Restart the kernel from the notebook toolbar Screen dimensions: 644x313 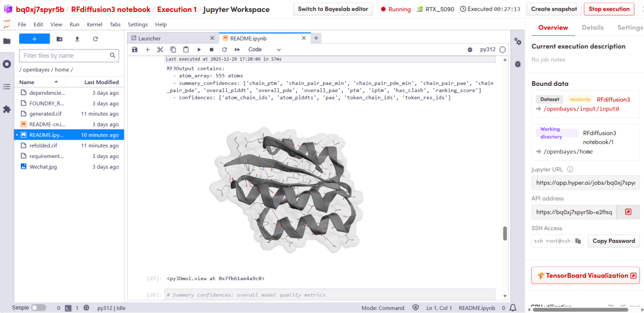[x=224, y=49]
